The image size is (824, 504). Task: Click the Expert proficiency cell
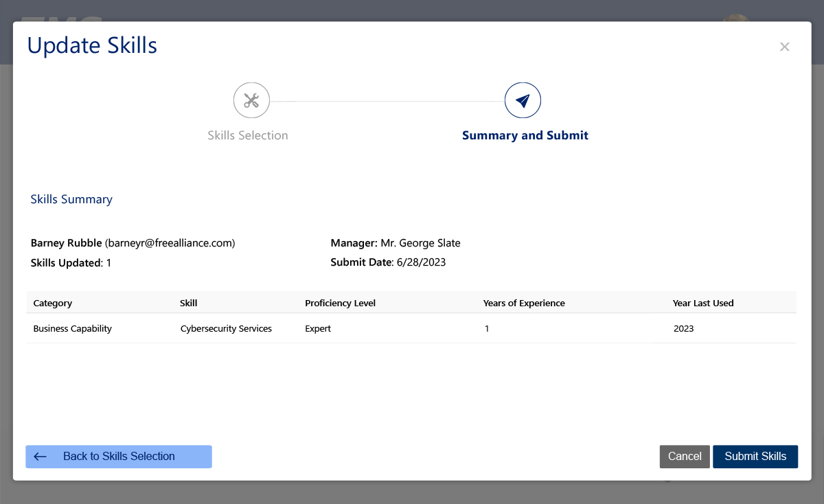point(318,329)
